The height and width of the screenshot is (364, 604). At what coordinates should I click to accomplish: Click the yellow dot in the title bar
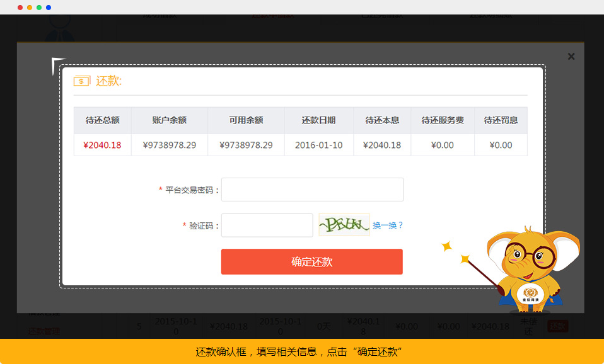[30, 8]
